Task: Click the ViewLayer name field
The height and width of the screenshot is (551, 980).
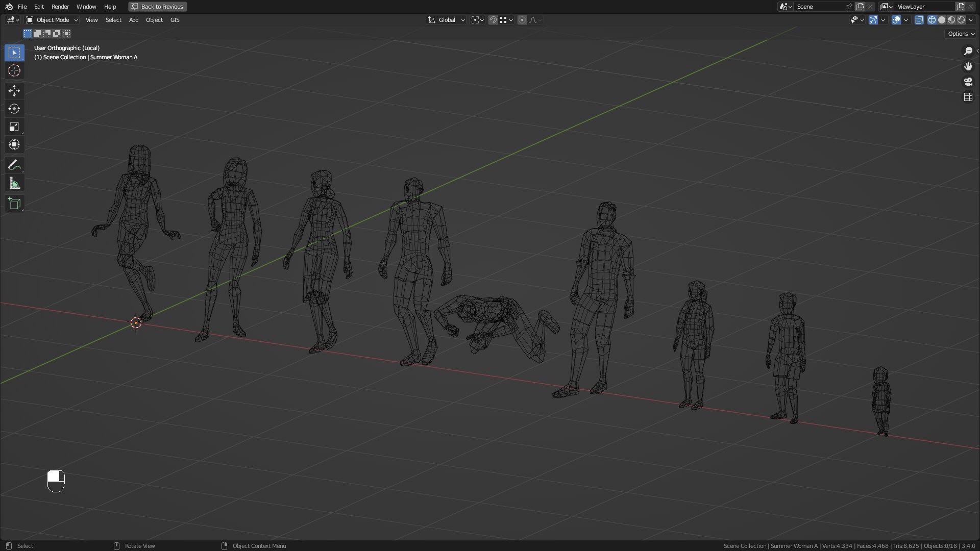Action: pyautogui.click(x=924, y=7)
